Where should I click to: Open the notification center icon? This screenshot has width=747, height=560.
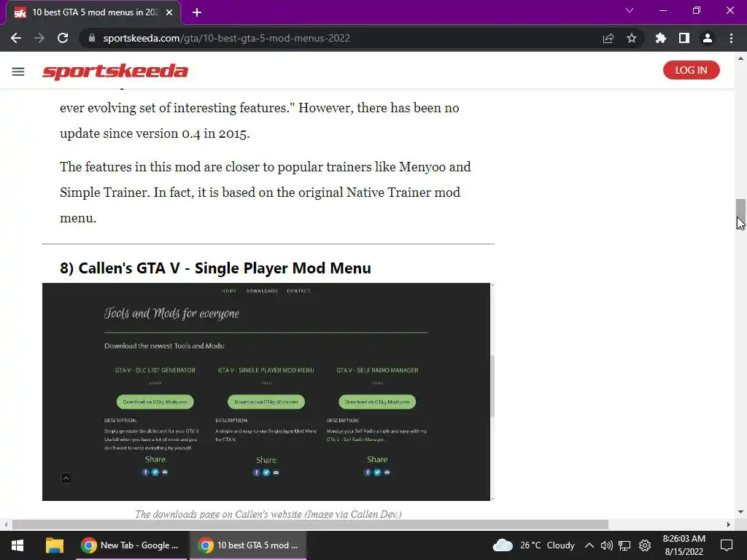[x=727, y=545]
